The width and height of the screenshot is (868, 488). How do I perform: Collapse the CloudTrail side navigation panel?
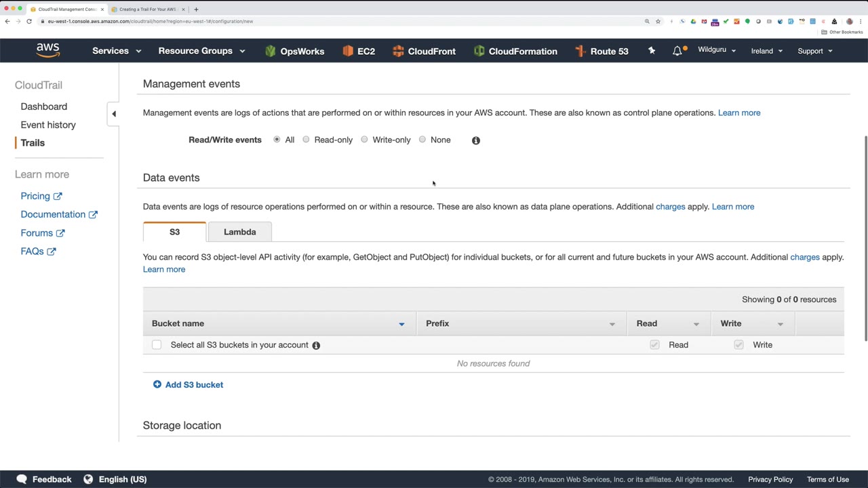pyautogui.click(x=114, y=114)
